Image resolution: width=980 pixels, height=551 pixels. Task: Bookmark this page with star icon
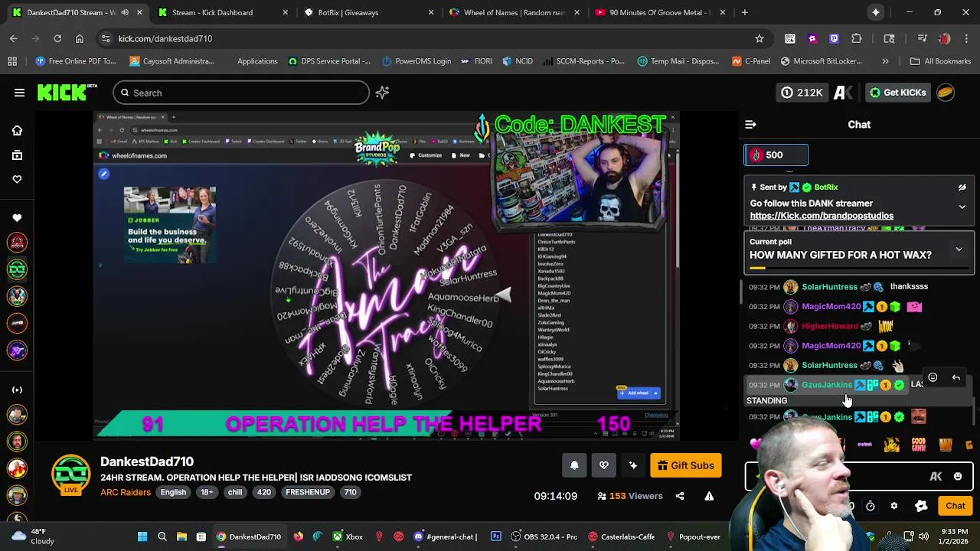click(x=759, y=38)
